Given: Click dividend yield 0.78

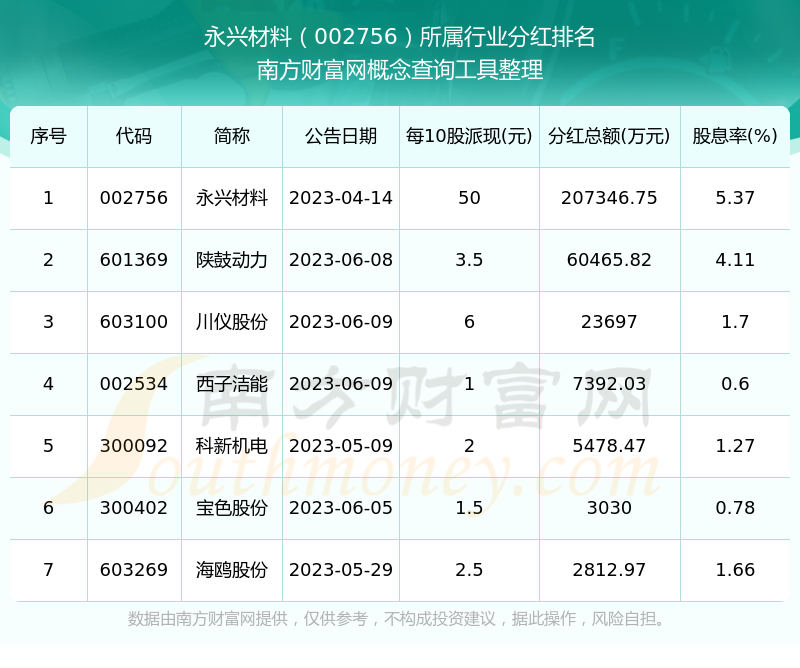Looking at the screenshot, I should (735, 508).
